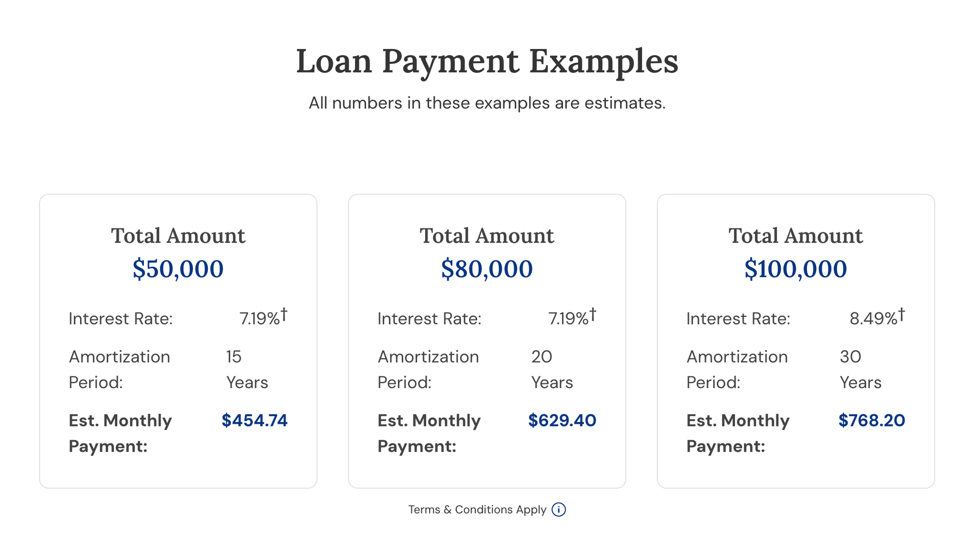The height and width of the screenshot is (560, 980).
Task: Click the estimates disclaimer subtitle text
Action: (487, 103)
